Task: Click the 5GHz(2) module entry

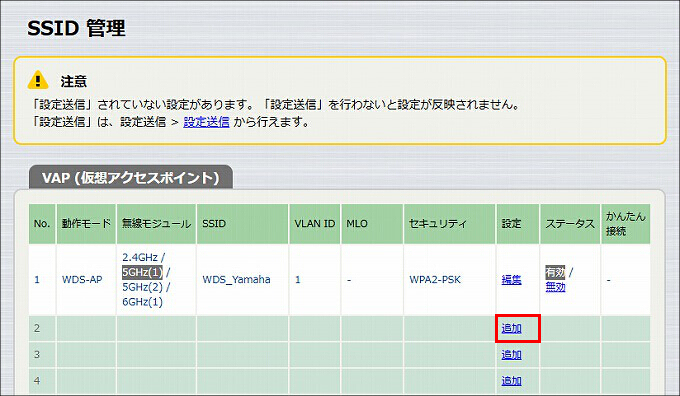Action: 142,287
